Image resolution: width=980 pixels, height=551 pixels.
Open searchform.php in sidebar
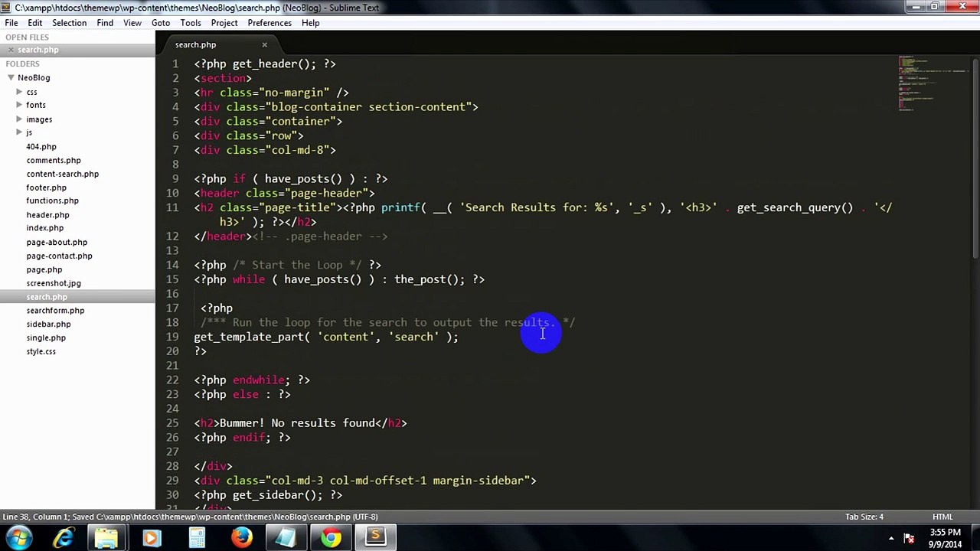[55, 311]
